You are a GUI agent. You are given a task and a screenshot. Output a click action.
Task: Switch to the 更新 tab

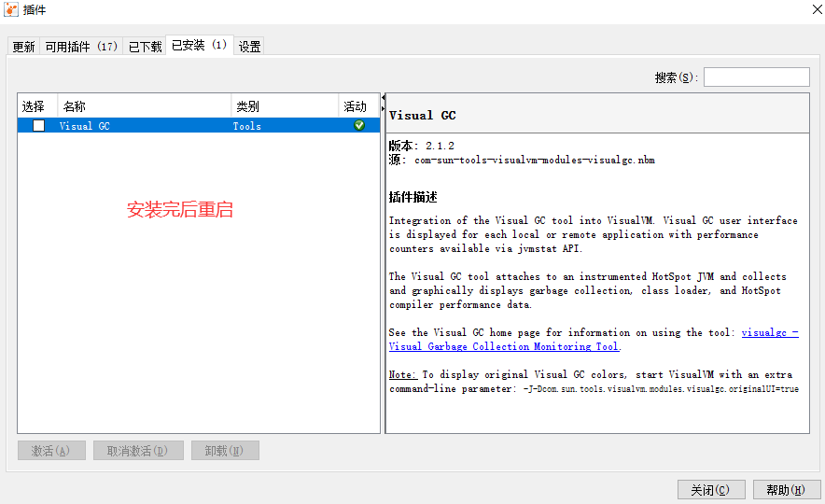[x=23, y=47]
